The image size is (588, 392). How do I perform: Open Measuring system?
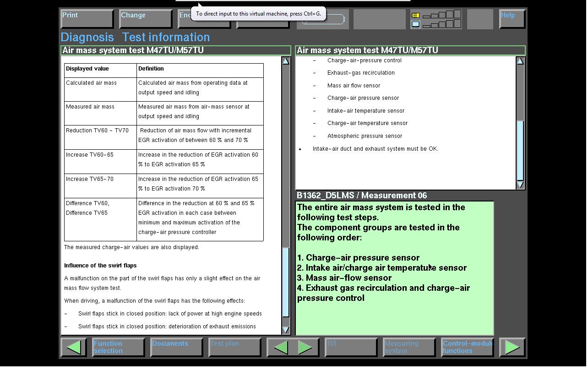tap(409, 347)
